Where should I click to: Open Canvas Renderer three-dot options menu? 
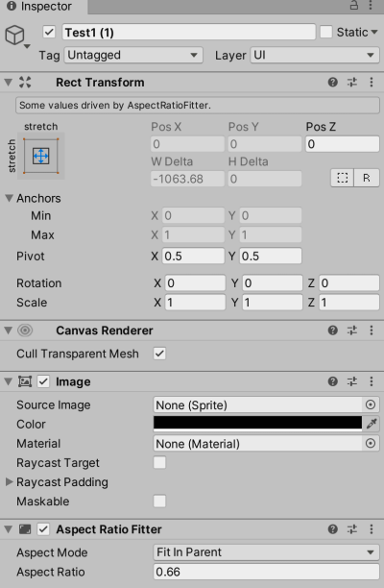pos(372,331)
